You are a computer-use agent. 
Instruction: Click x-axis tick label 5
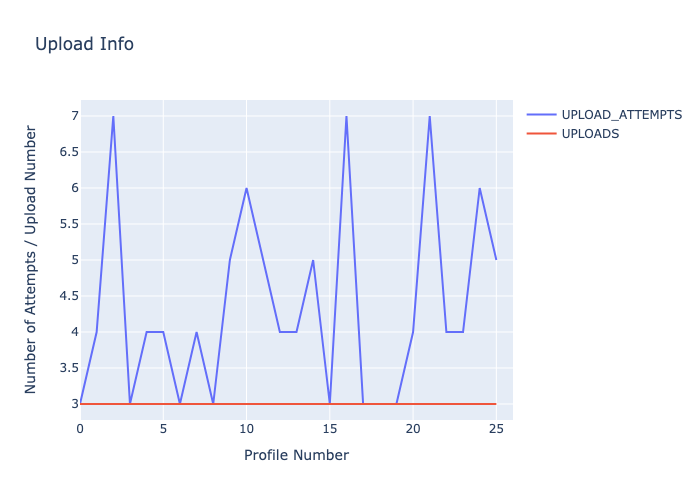(163, 429)
